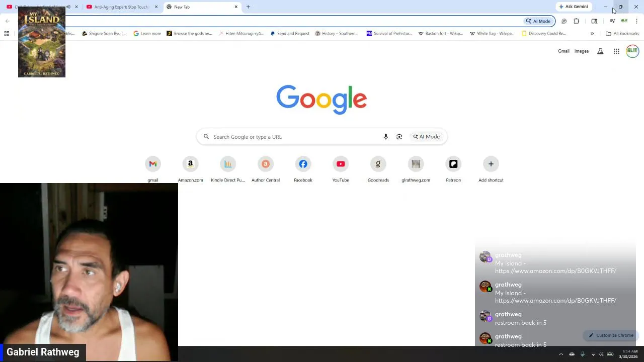Screen dimensions: 644x362
Task: Open the All Bookmarks folder
Action: [x=622, y=34]
